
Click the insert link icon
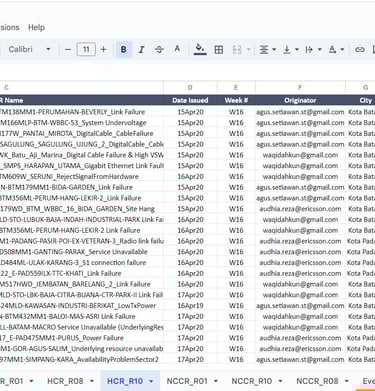(359, 50)
